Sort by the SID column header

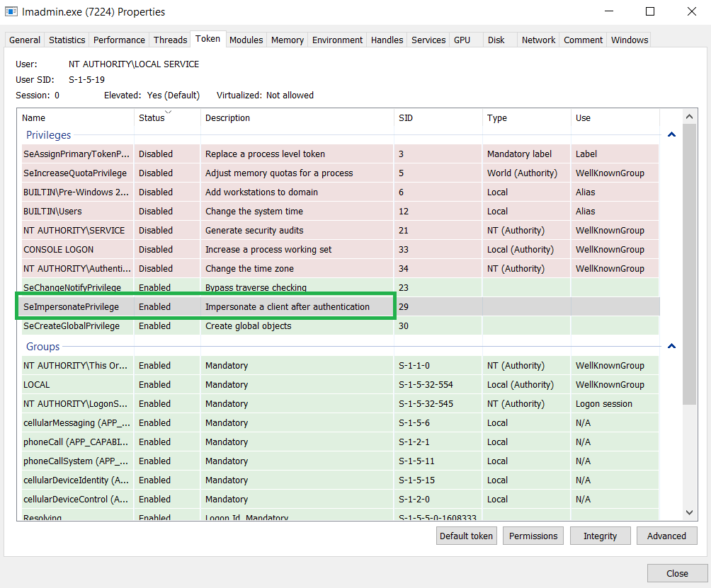tap(438, 117)
